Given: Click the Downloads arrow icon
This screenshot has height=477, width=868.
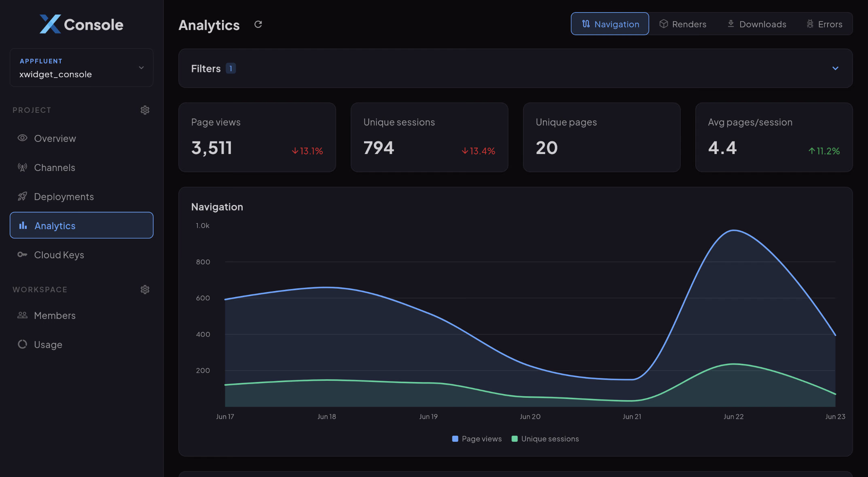Looking at the screenshot, I should (731, 24).
